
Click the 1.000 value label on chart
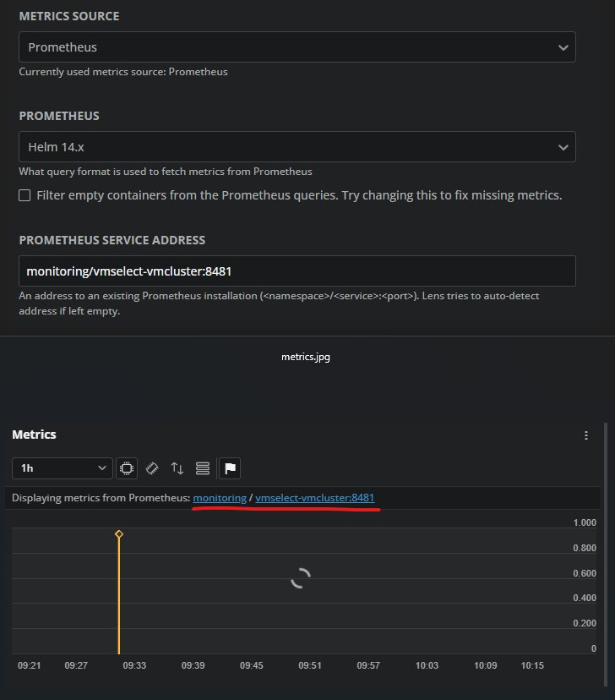click(x=584, y=523)
